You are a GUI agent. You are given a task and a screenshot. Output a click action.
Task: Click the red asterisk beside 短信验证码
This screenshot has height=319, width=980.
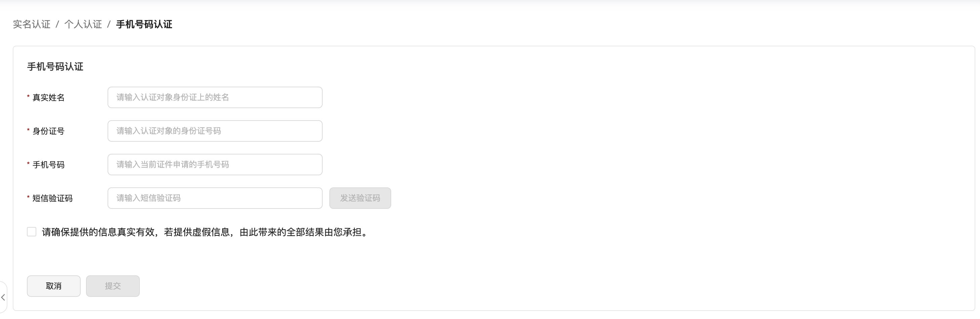click(29, 197)
